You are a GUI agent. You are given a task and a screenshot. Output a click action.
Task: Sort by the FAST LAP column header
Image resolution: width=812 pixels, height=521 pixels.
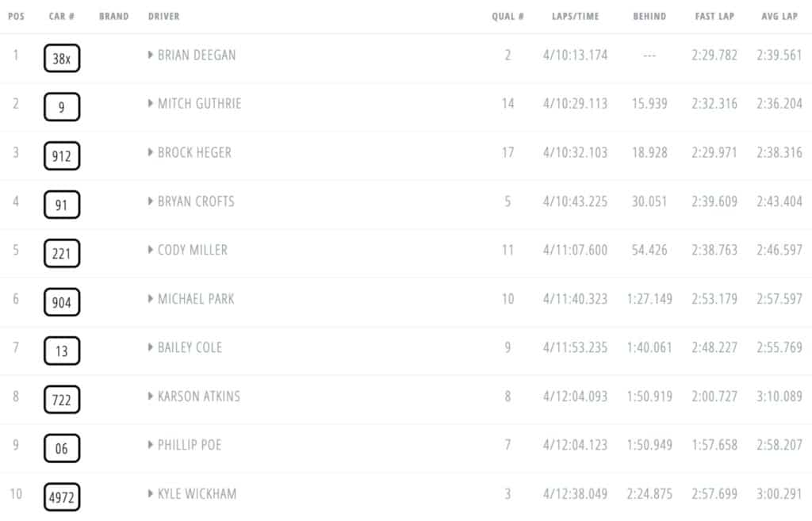[x=714, y=16]
